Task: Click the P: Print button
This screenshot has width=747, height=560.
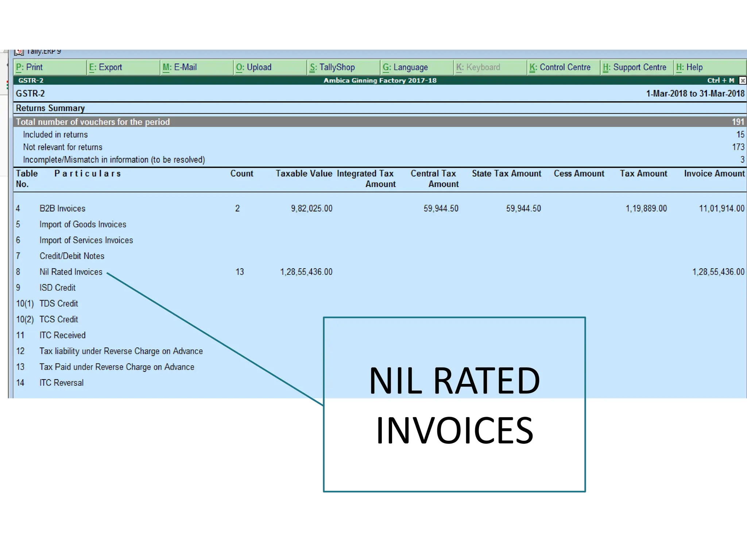Action: point(50,67)
